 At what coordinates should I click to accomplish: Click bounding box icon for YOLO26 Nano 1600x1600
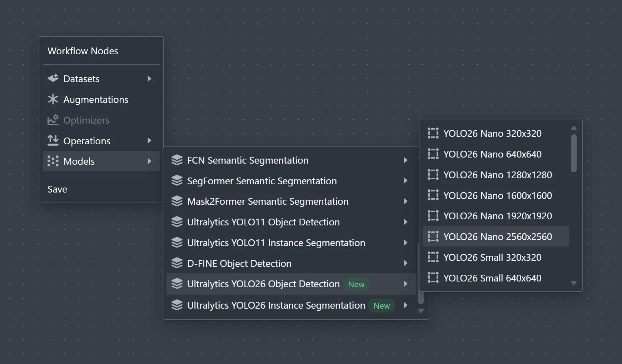(x=433, y=195)
